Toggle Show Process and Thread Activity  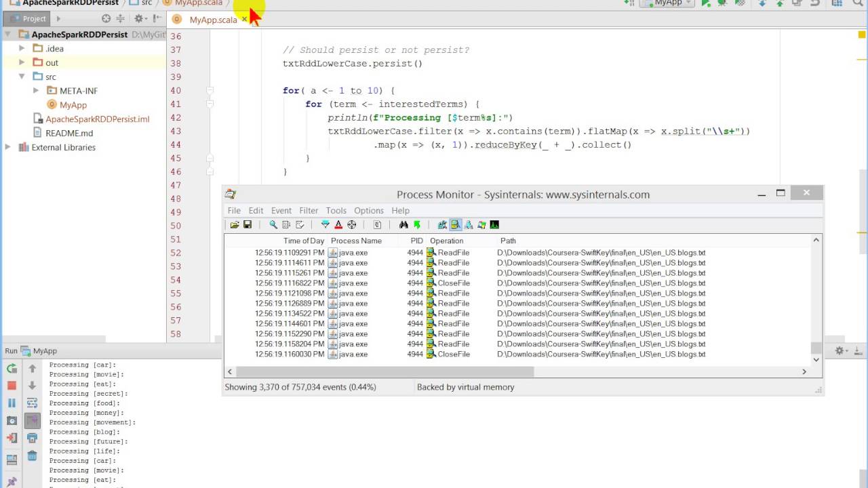481,224
